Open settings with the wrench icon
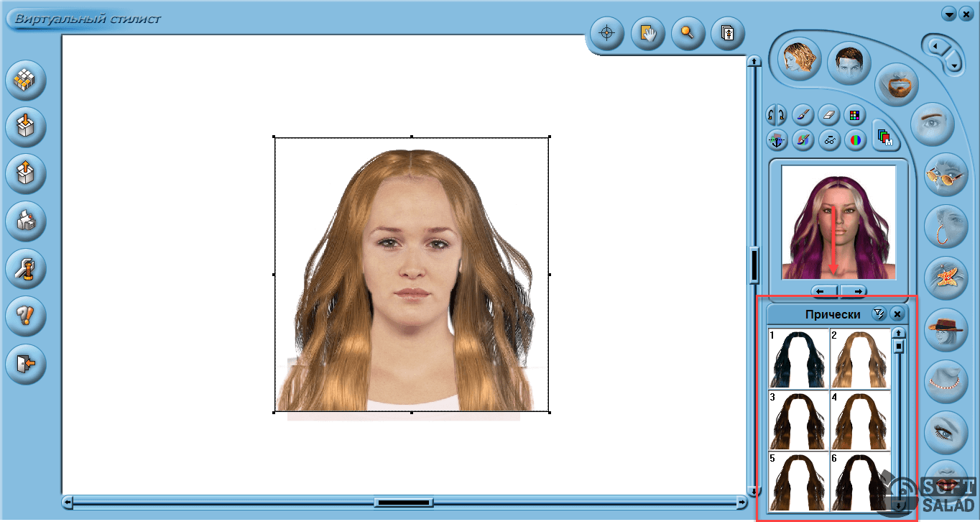The image size is (980, 522). [x=26, y=268]
